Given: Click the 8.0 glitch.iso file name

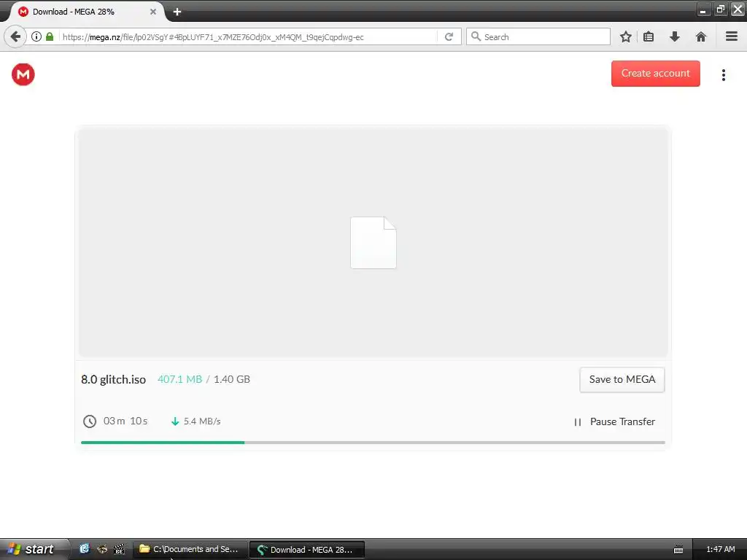Looking at the screenshot, I should 113,379.
